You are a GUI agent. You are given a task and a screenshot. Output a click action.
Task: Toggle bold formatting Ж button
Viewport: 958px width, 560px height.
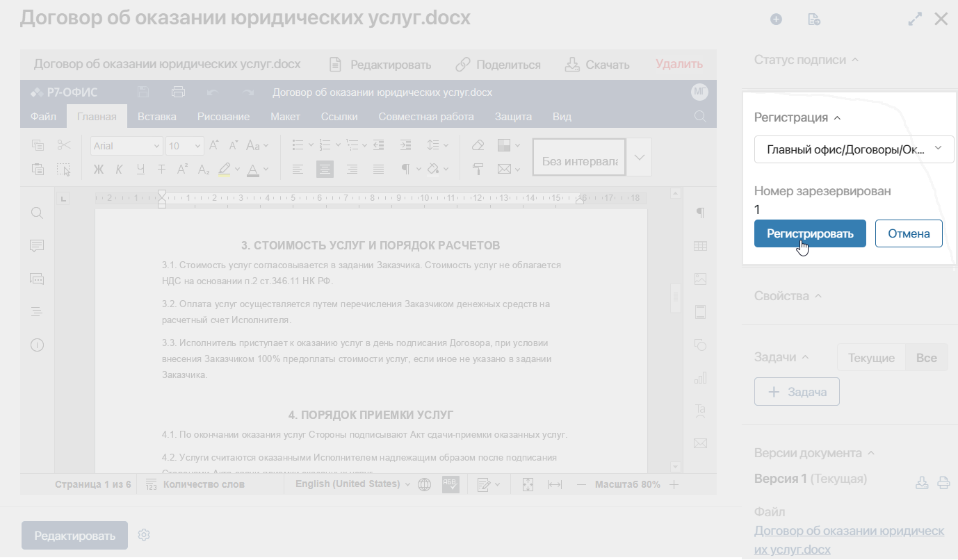(x=98, y=169)
